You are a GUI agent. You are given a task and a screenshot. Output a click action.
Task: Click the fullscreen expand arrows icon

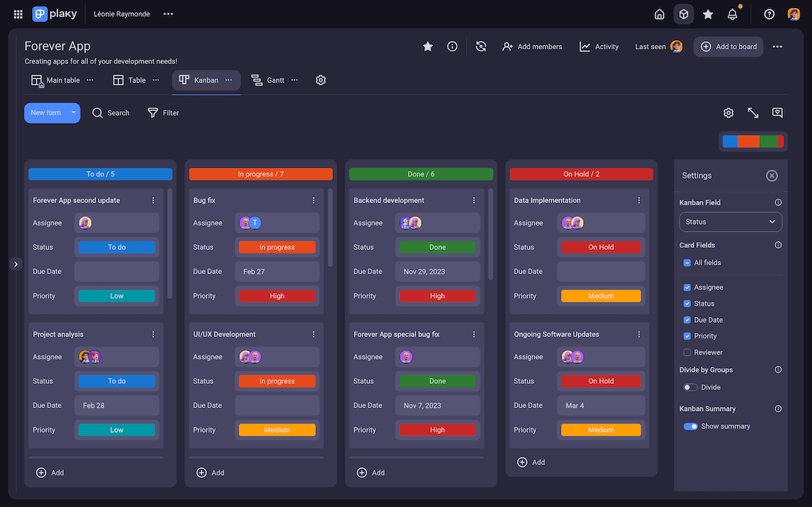point(752,112)
